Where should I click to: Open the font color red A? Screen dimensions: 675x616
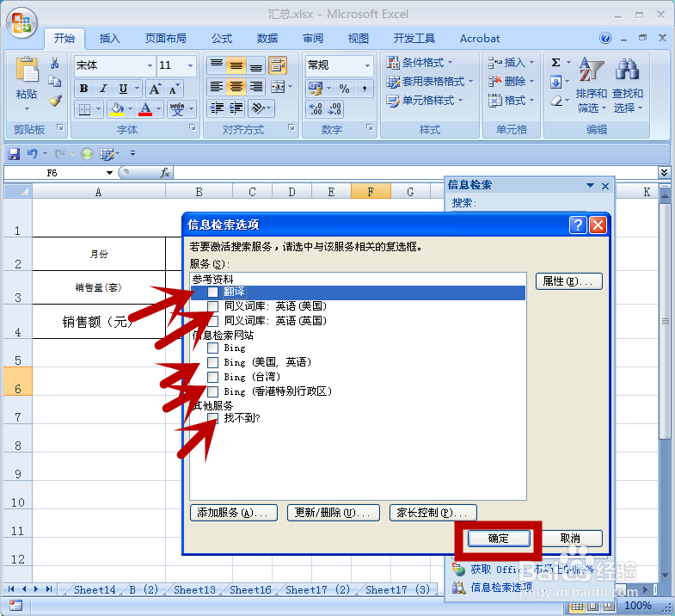pos(145,108)
